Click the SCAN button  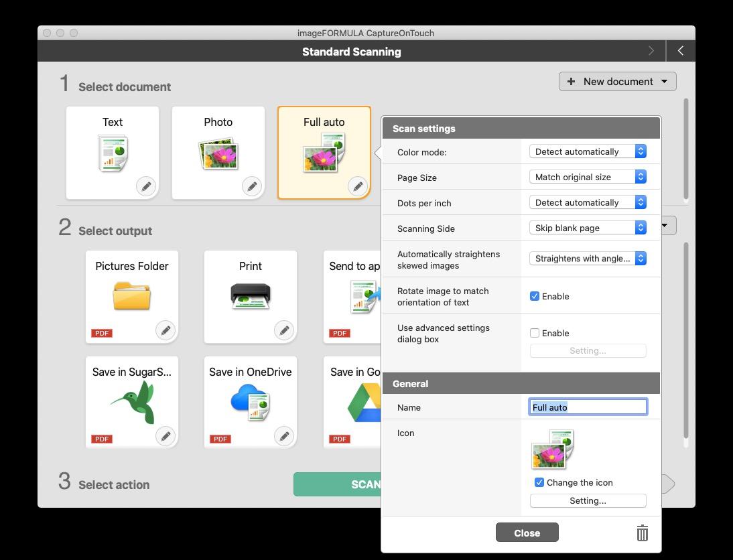pyautogui.click(x=338, y=484)
